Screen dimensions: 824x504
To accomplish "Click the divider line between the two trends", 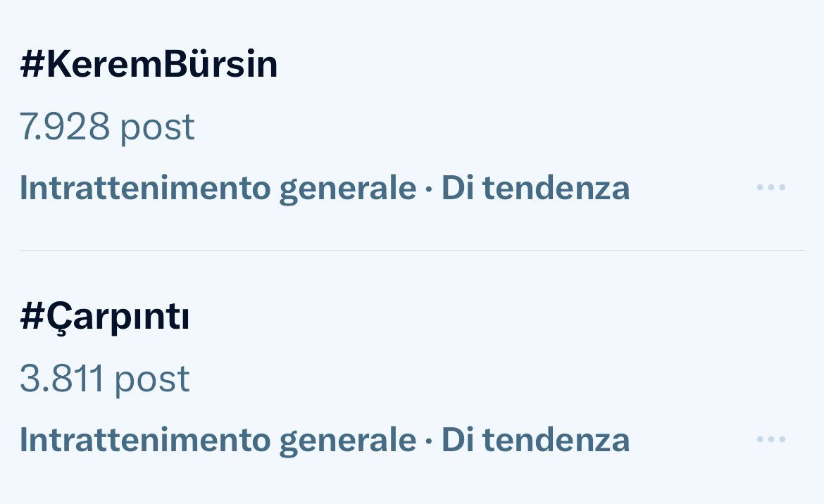I will [x=411, y=250].
